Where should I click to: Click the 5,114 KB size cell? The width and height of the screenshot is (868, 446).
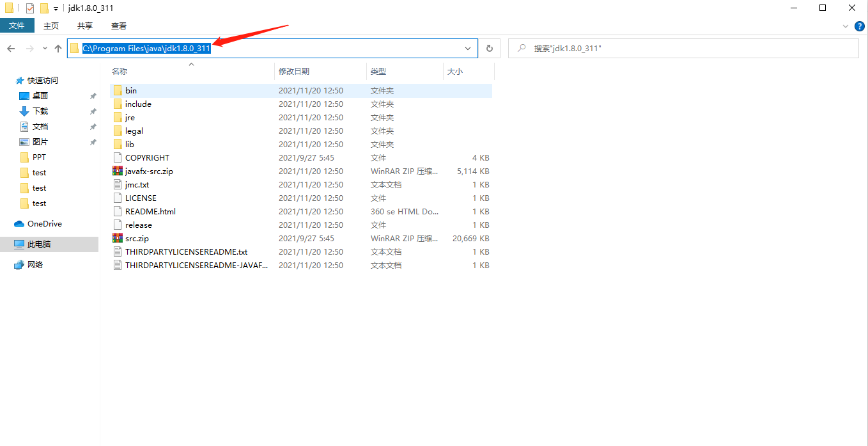[x=473, y=171]
